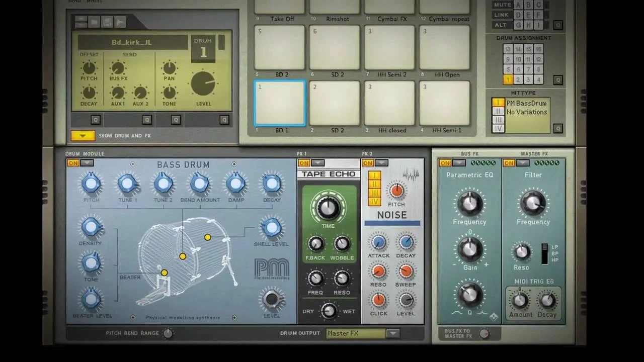Click the Q button under the Level knob
This screenshot has width=644, height=362.
point(224,120)
